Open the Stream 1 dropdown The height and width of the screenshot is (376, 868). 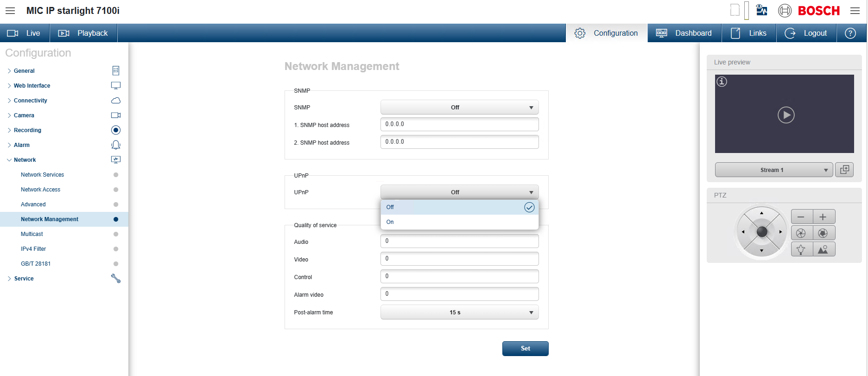(774, 170)
